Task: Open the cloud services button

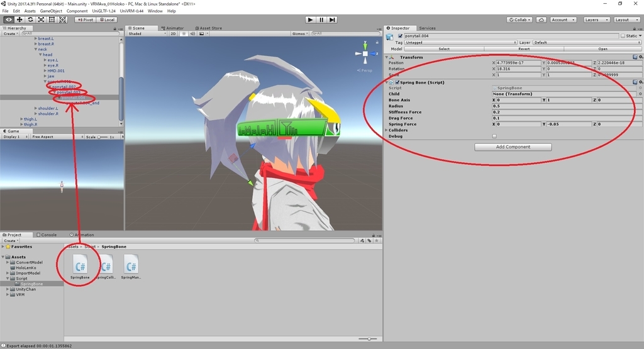Action: tap(541, 19)
